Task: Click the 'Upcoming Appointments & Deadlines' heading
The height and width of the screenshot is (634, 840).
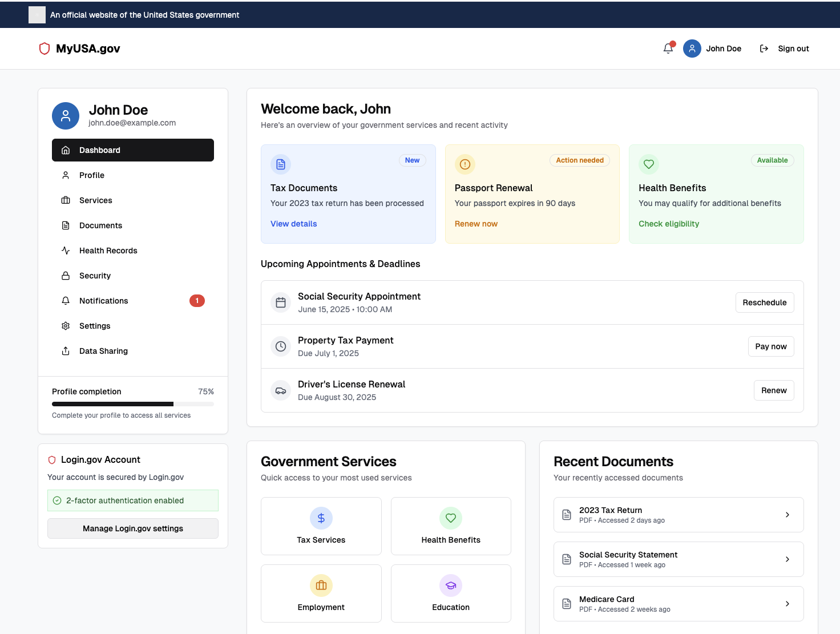Action: click(x=340, y=264)
